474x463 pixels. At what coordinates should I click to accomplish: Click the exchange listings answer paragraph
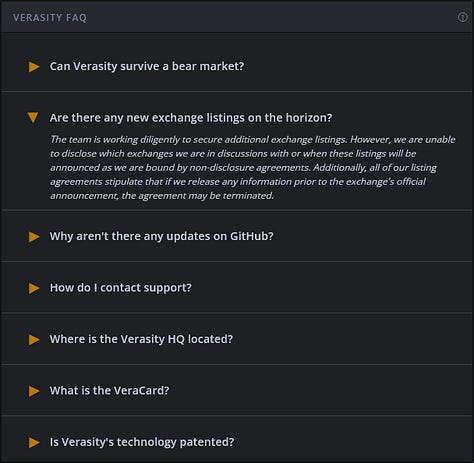pyautogui.click(x=253, y=167)
